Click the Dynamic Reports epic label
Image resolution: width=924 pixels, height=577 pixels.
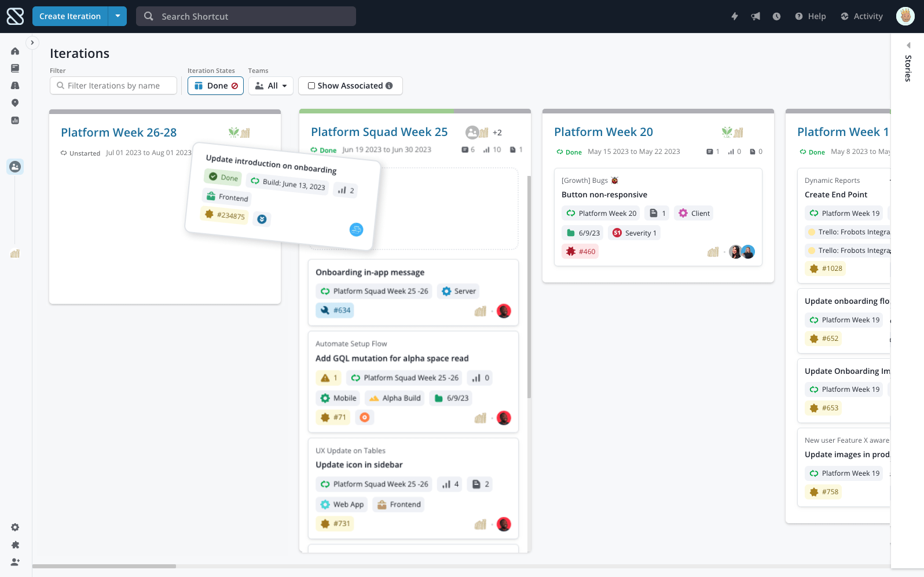832,181
